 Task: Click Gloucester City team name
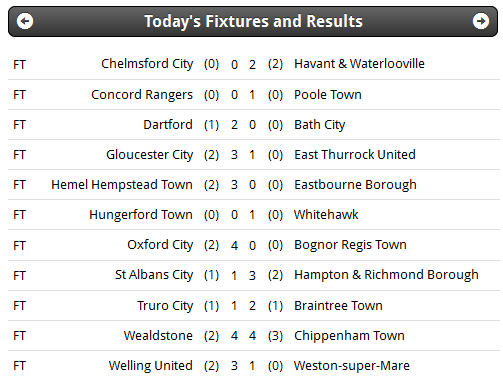click(150, 155)
